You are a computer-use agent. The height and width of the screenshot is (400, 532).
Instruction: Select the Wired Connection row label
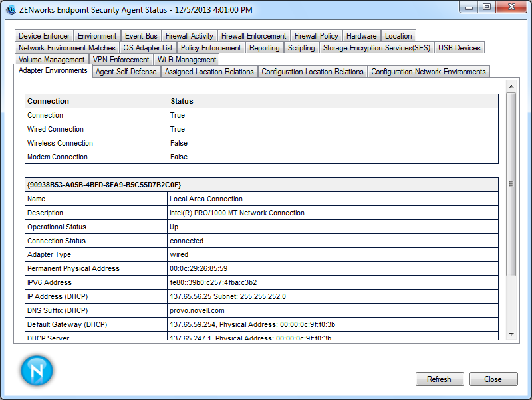point(55,129)
